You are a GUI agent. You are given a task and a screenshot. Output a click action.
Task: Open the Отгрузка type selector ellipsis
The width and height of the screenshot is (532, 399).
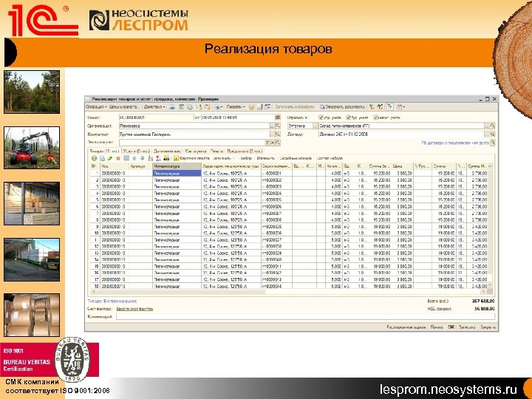[x=316, y=126]
